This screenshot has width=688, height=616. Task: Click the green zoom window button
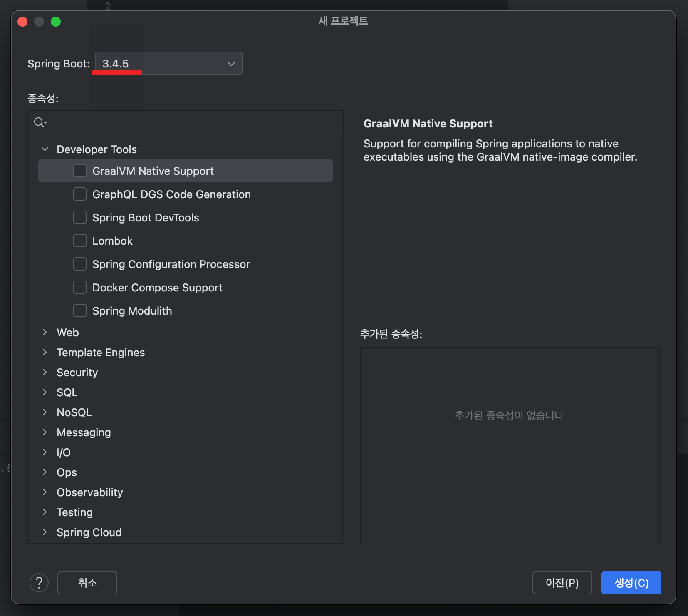pos(56,22)
